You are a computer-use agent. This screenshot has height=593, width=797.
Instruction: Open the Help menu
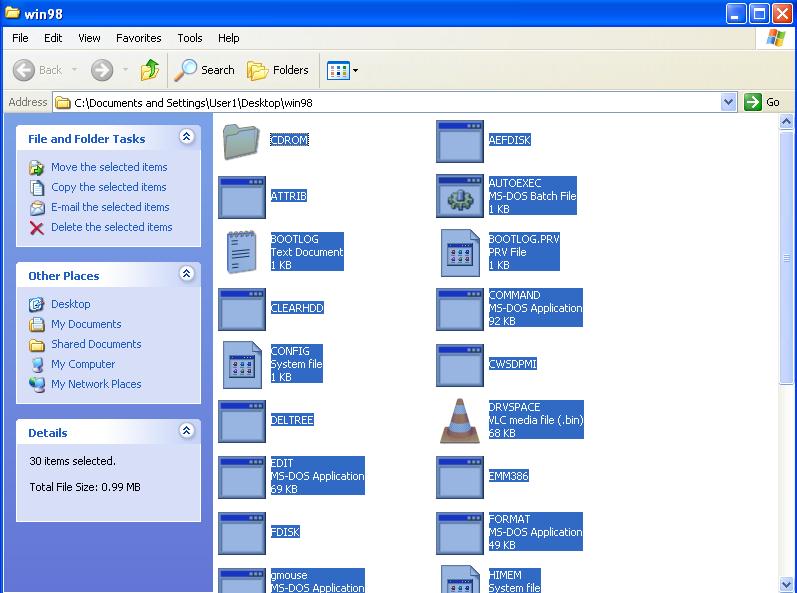coord(228,38)
